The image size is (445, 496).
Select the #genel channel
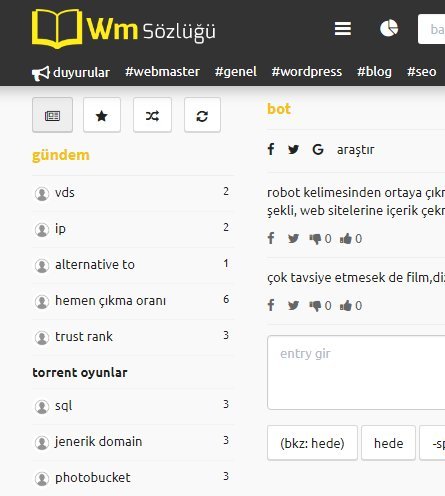click(x=236, y=72)
